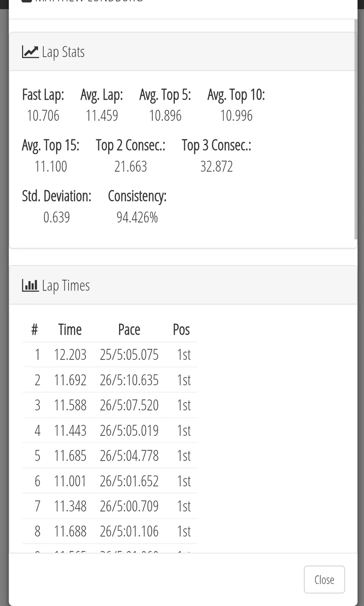Click the Avg. Top 10 value 10.996
This screenshot has width=364, height=606.
(236, 116)
